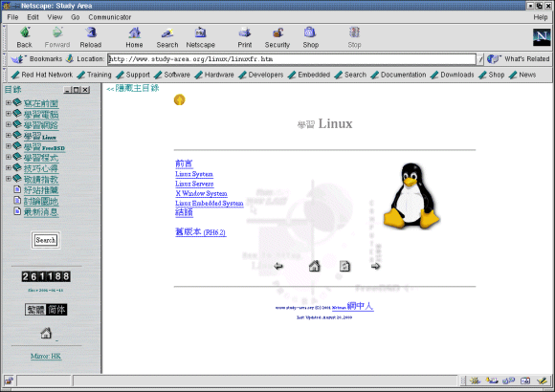
Task: Click in the Location URL field
Action: (292, 59)
